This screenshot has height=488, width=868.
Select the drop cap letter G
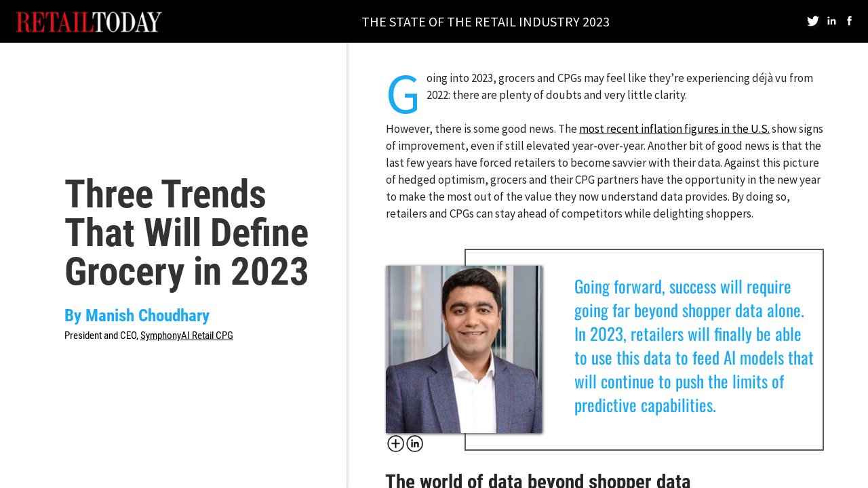(x=403, y=94)
